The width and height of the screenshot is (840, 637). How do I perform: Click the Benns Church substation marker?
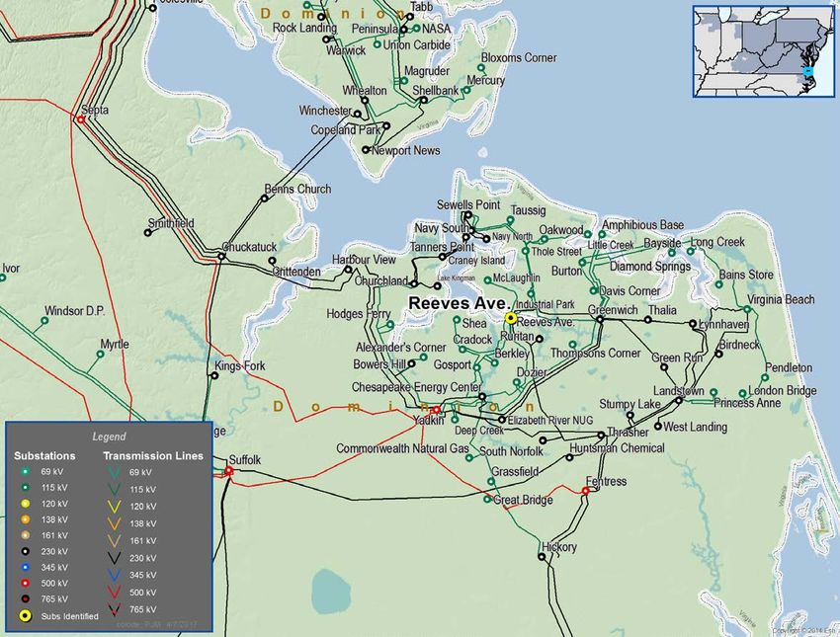(264, 199)
